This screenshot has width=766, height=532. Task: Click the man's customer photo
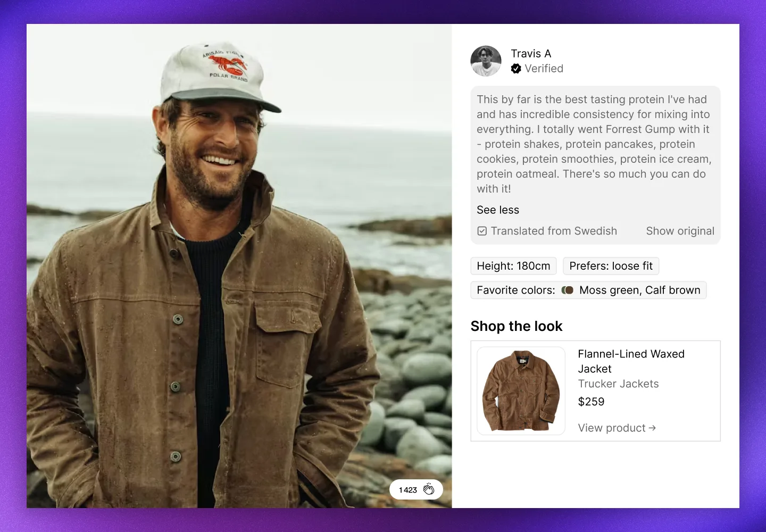click(x=239, y=266)
